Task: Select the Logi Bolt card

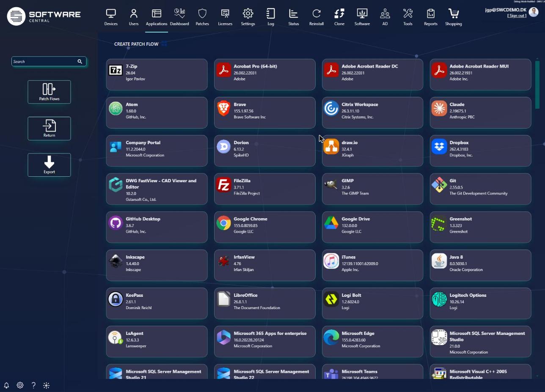Action: [372, 303]
